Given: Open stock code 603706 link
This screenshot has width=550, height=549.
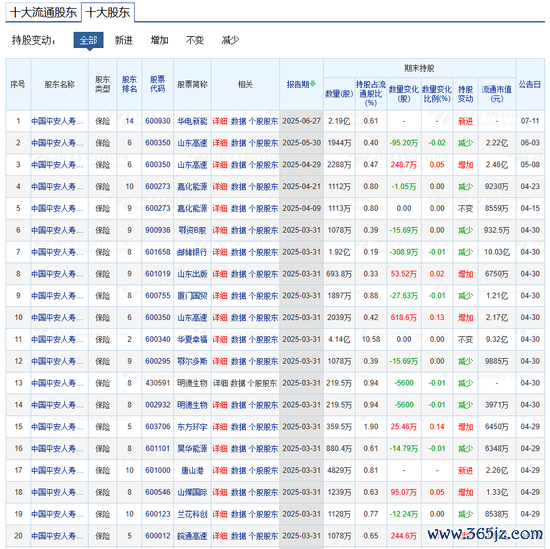Looking at the screenshot, I should [158, 427].
